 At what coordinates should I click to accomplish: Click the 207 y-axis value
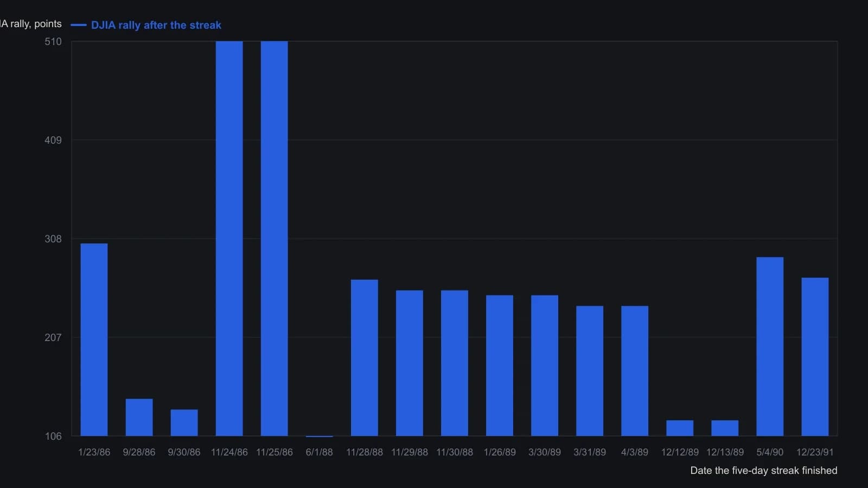[x=53, y=338]
